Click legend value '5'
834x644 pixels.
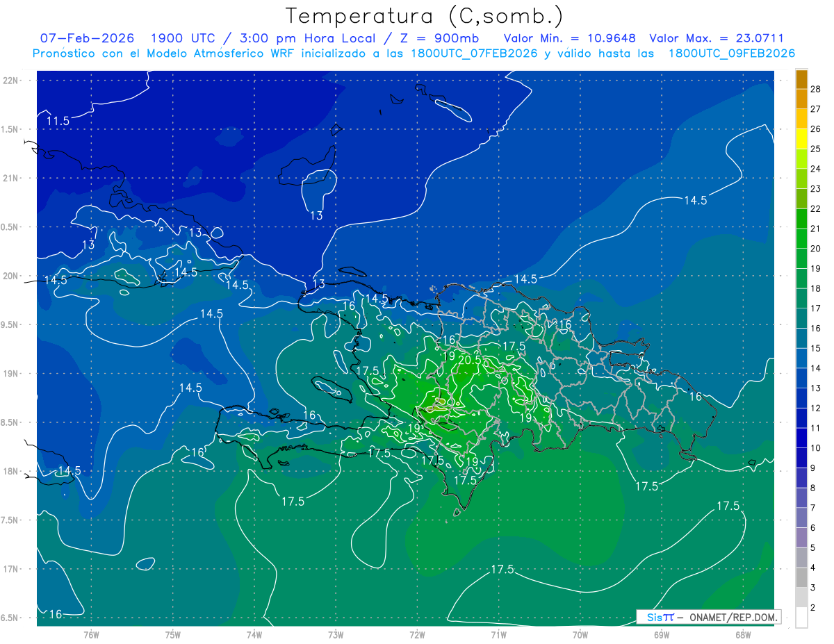pyautogui.click(x=813, y=547)
